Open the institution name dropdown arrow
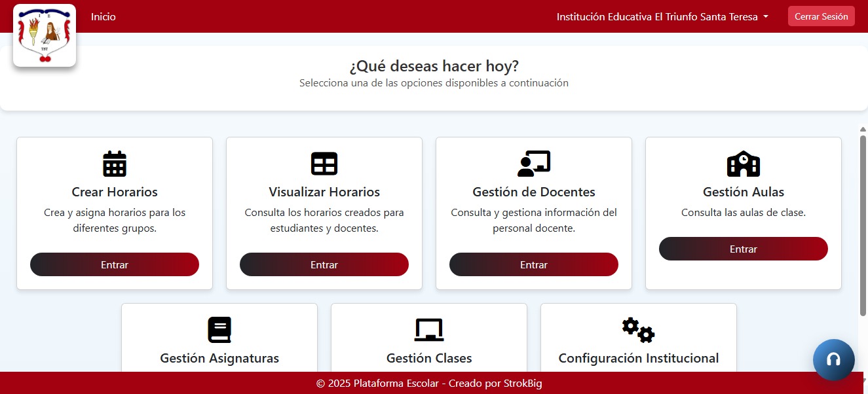Image resolution: width=868 pixels, height=394 pixels. point(765,17)
